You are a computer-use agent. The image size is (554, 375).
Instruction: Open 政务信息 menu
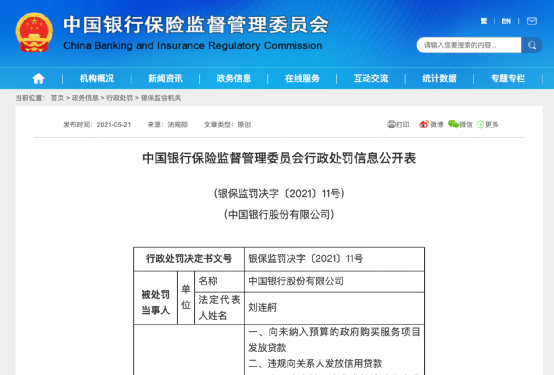pos(234,78)
